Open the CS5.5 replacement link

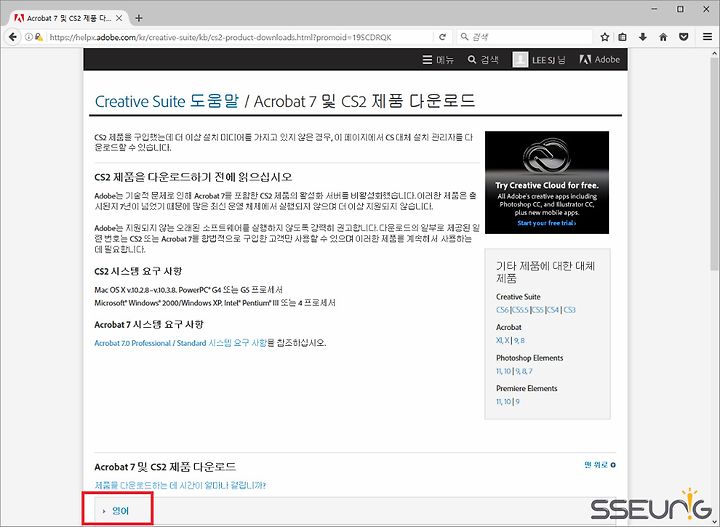pos(520,310)
